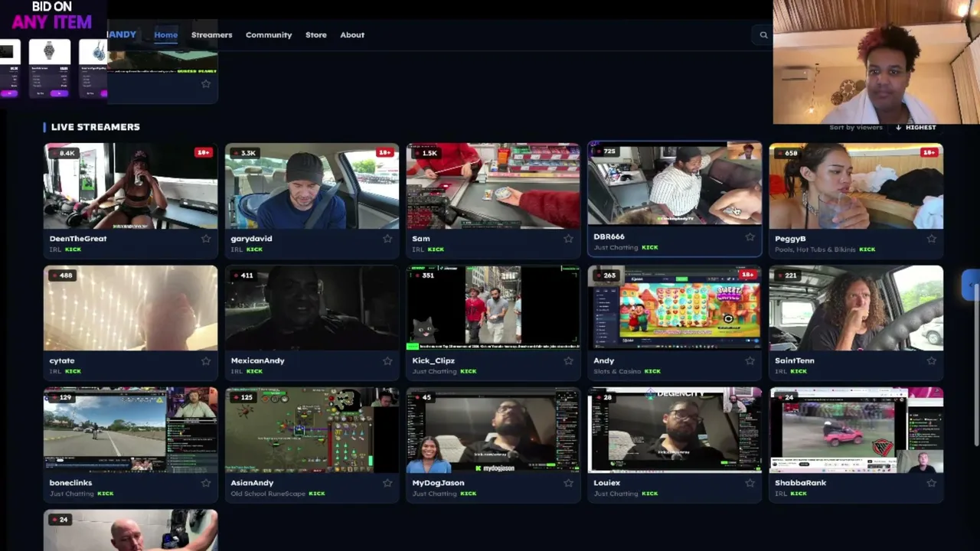Open DeenTheGreat's stream by name
Screen dimensions: 980x551
pos(78,239)
